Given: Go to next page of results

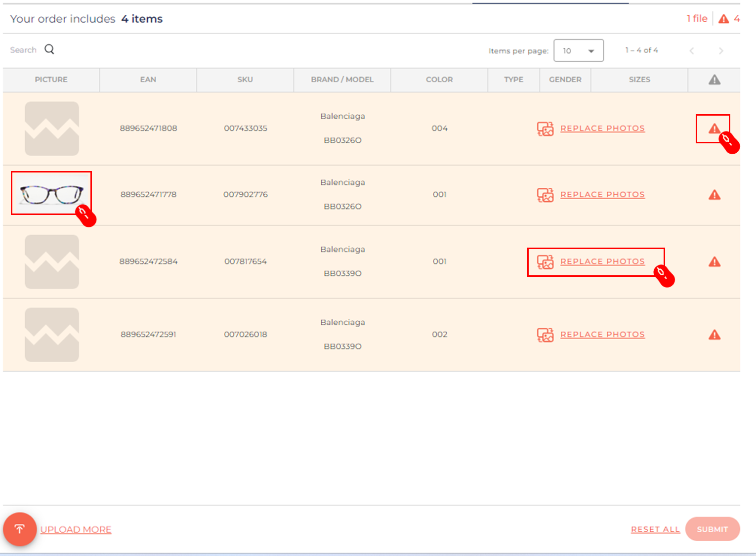Looking at the screenshot, I should 721,50.
